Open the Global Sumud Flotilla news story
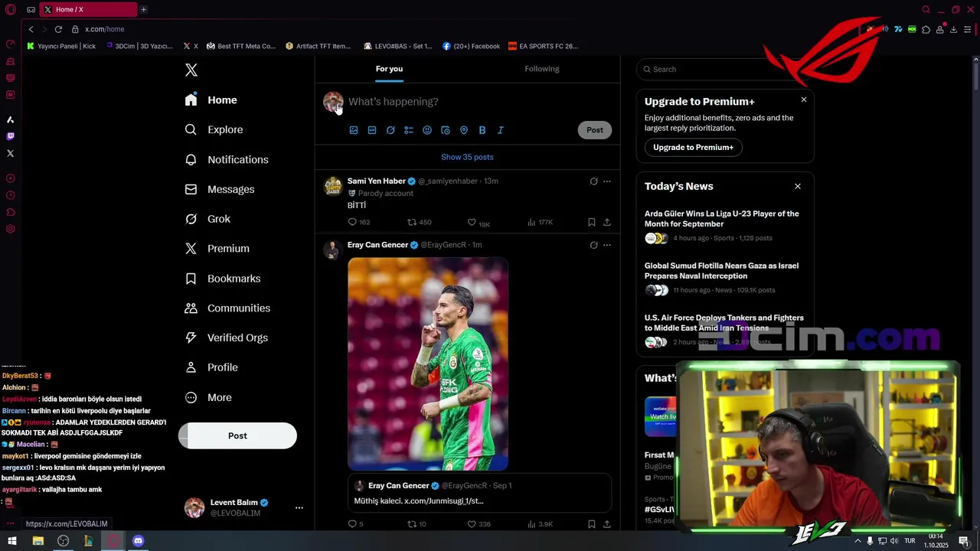This screenshot has height=551, width=980. point(722,271)
